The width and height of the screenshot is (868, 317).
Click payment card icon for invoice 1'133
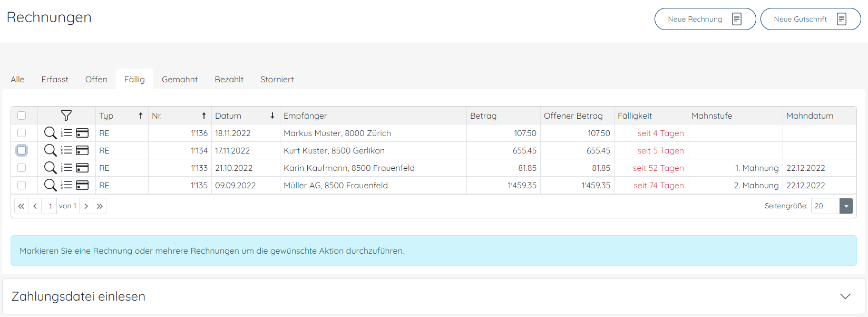(82, 168)
